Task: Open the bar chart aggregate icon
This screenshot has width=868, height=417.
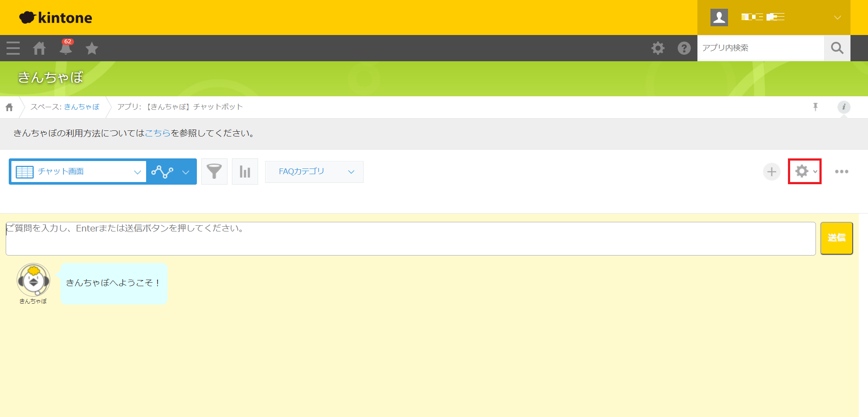Action: click(x=245, y=172)
